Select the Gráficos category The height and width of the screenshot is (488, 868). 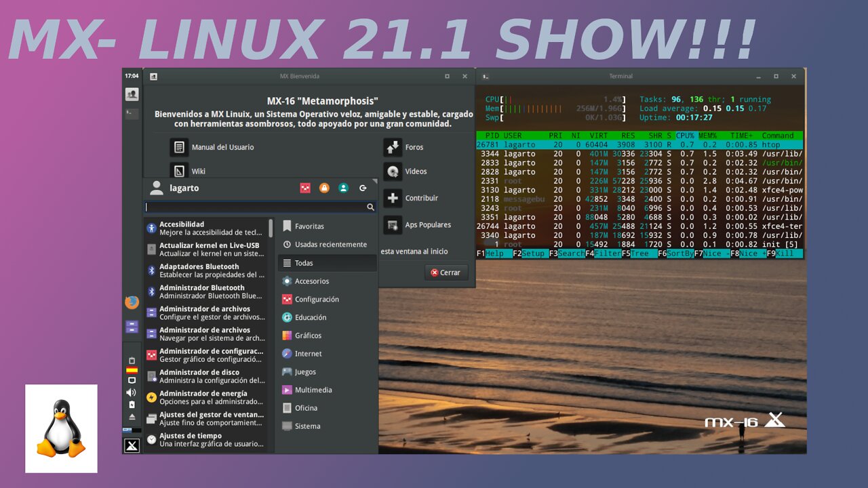point(328,335)
